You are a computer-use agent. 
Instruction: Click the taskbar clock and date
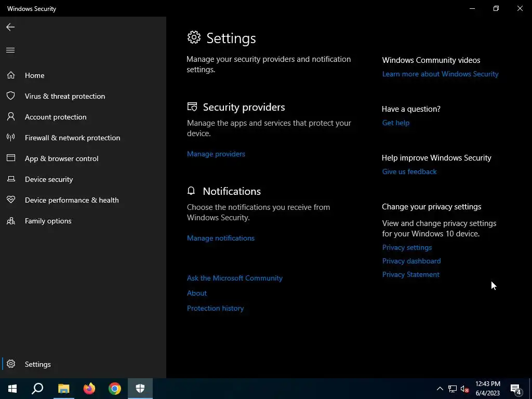(487, 389)
